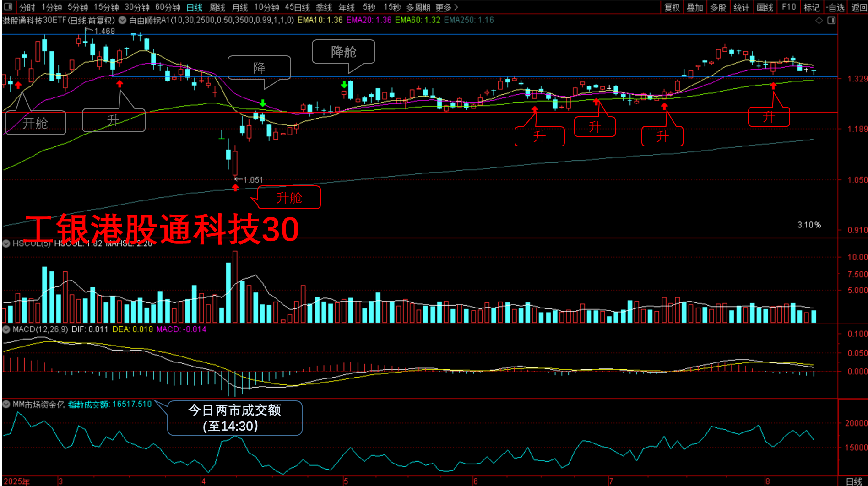This screenshot has width=868, height=486.
Task: Click month 6 marker on time axis
Action: 475,481
